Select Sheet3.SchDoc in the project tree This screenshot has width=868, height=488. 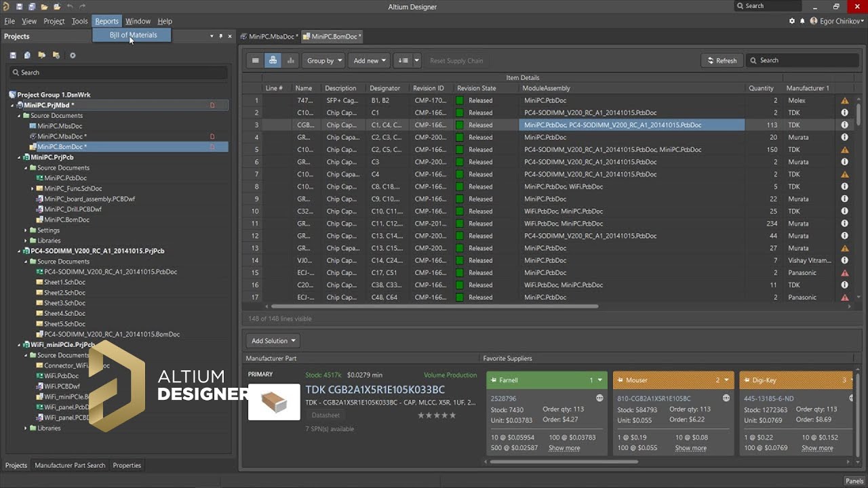pyautogui.click(x=64, y=303)
